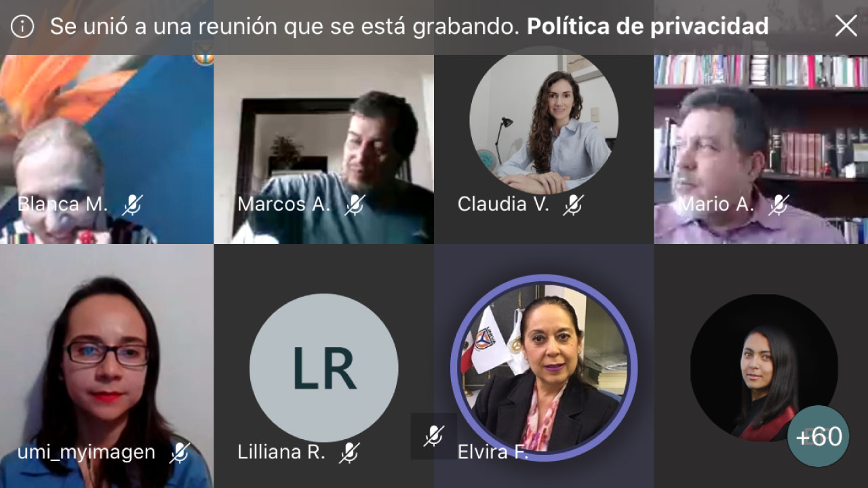
Task: Click the Lilliana R. name label
Action: pos(281,453)
